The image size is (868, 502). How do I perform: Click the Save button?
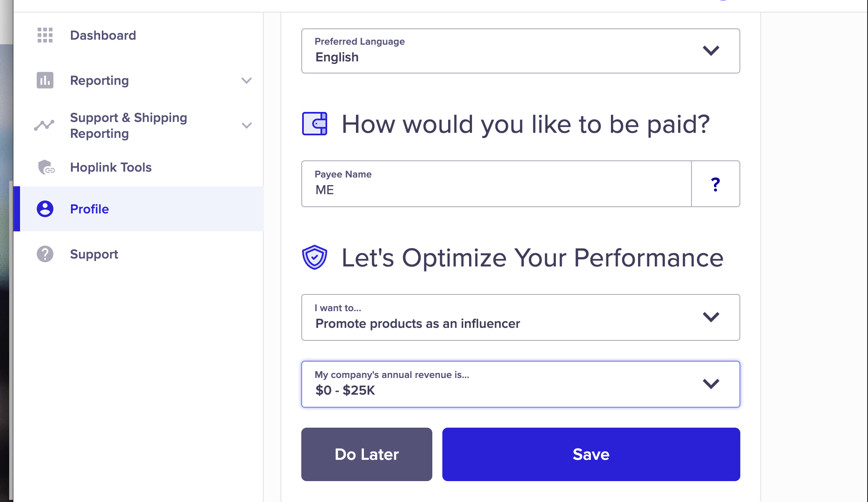coord(591,454)
